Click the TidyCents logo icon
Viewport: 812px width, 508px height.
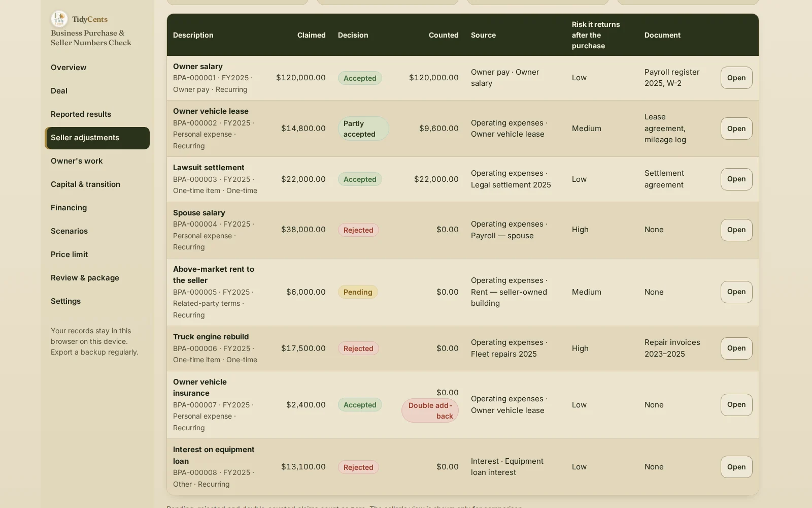pos(59,19)
